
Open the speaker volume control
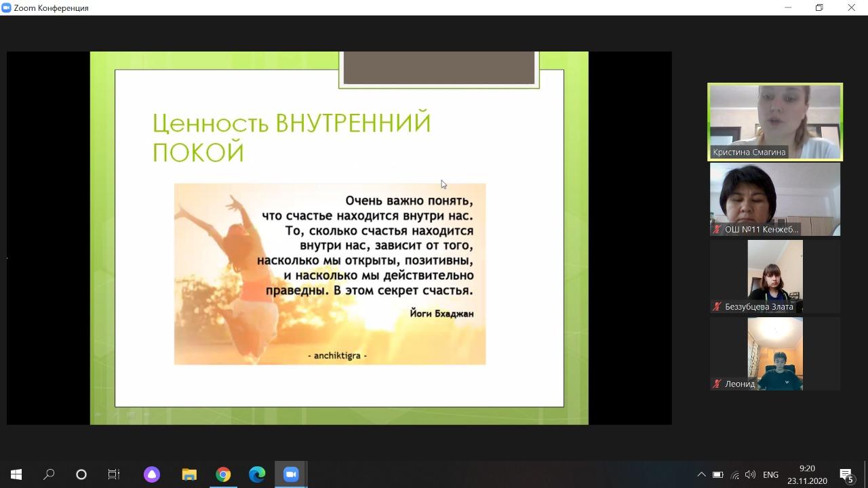(750, 474)
